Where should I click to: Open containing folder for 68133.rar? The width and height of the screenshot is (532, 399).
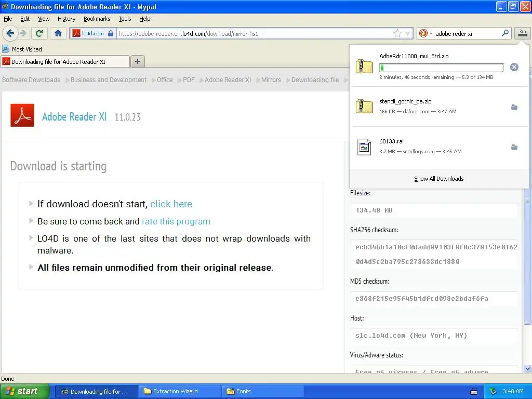click(x=514, y=147)
